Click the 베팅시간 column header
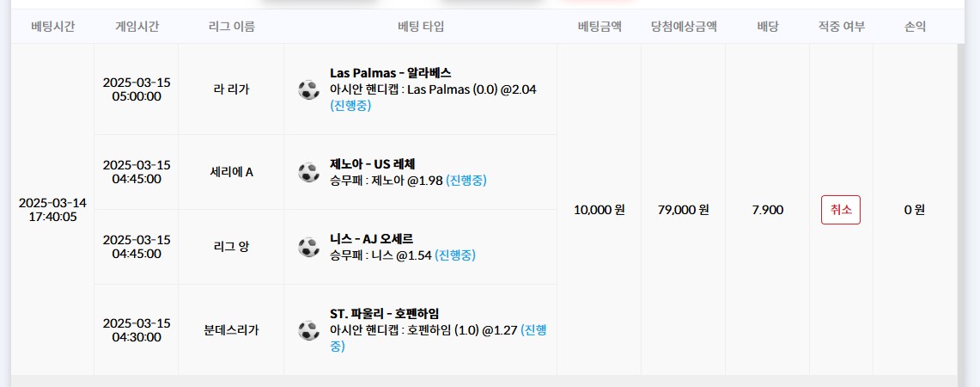This screenshot has height=387, width=980. click(52, 27)
